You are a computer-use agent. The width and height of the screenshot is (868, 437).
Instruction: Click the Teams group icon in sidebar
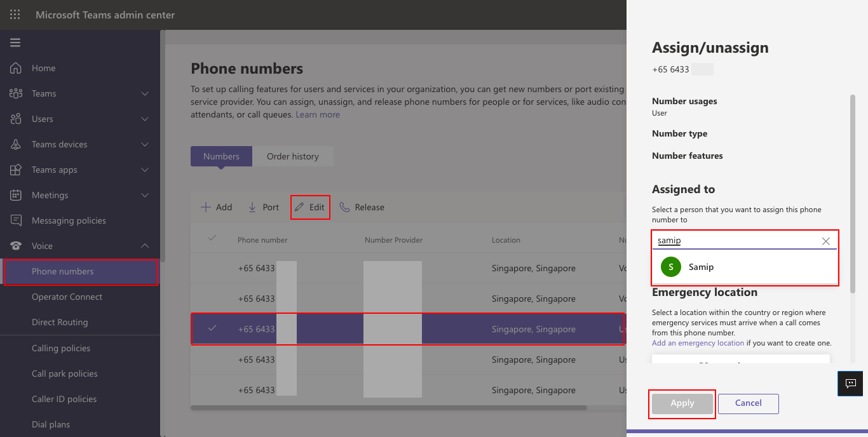coord(16,93)
